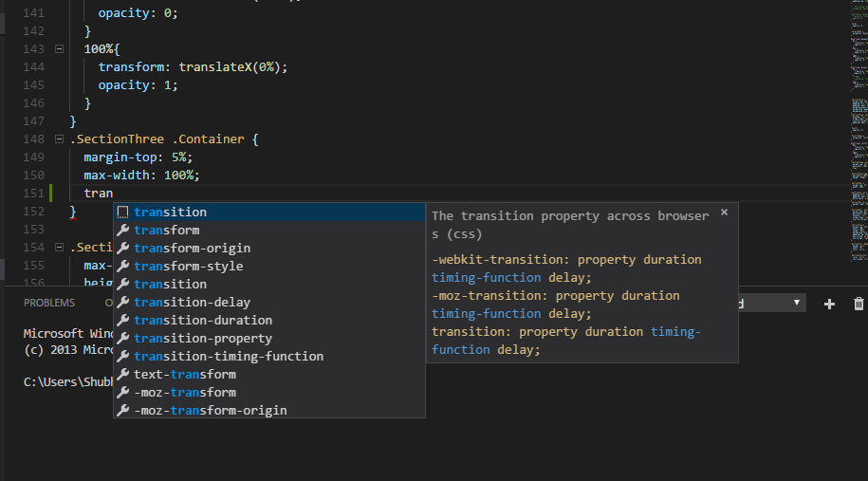Click 'opacity: 0;' code line

(138, 12)
